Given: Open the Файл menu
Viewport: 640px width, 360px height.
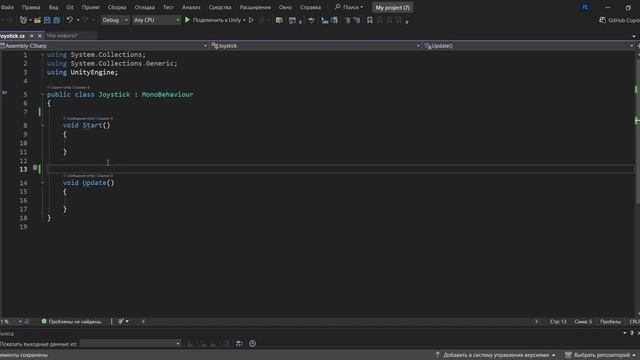Looking at the screenshot, I should tap(7, 7).
